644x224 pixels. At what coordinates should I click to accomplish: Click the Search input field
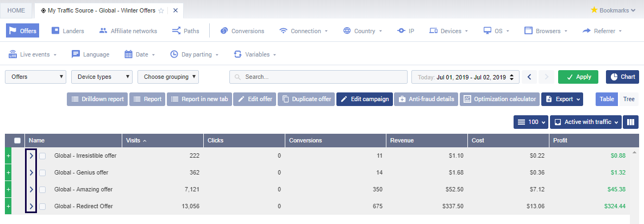click(318, 77)
